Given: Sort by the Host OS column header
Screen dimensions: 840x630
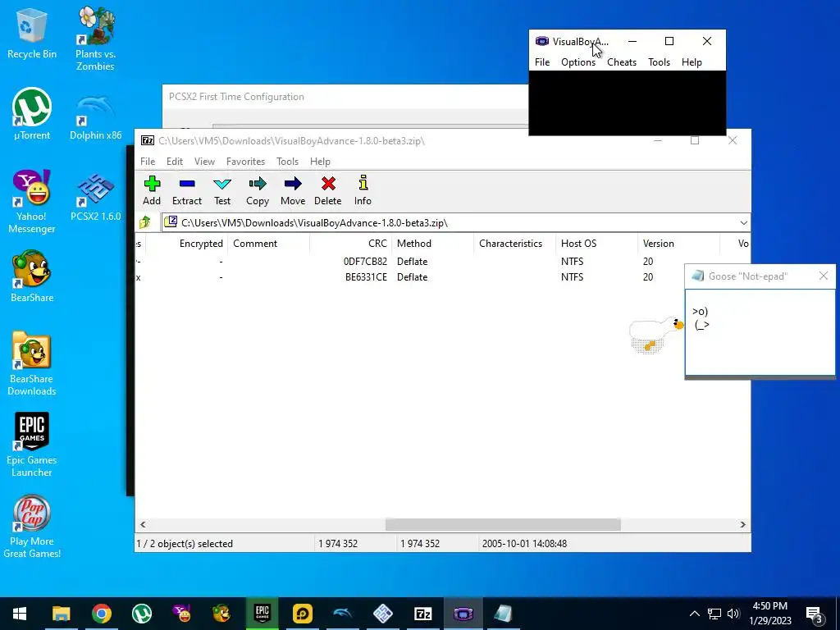Looking at the screenshot, I should (x=597, y=243).
